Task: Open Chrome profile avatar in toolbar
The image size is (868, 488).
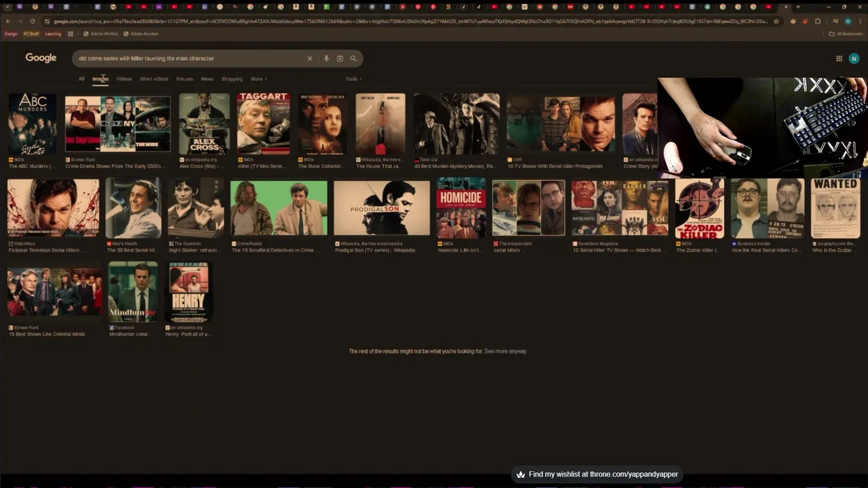Action: coord(848,21)
